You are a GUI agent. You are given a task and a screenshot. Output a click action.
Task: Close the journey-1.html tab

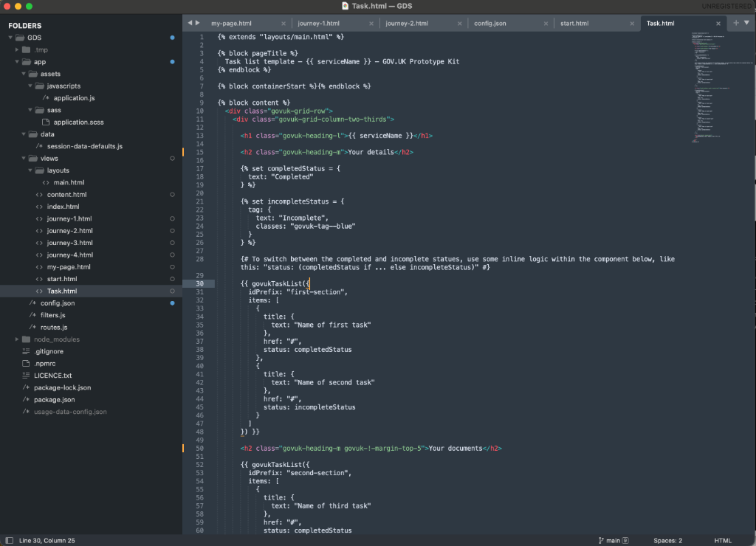(371, 24)
